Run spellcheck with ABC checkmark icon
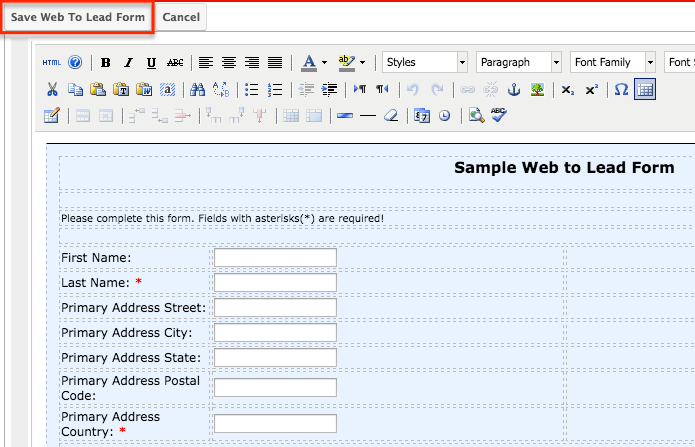The width and height of the screenshot is (695, 447). coord(499,115)
